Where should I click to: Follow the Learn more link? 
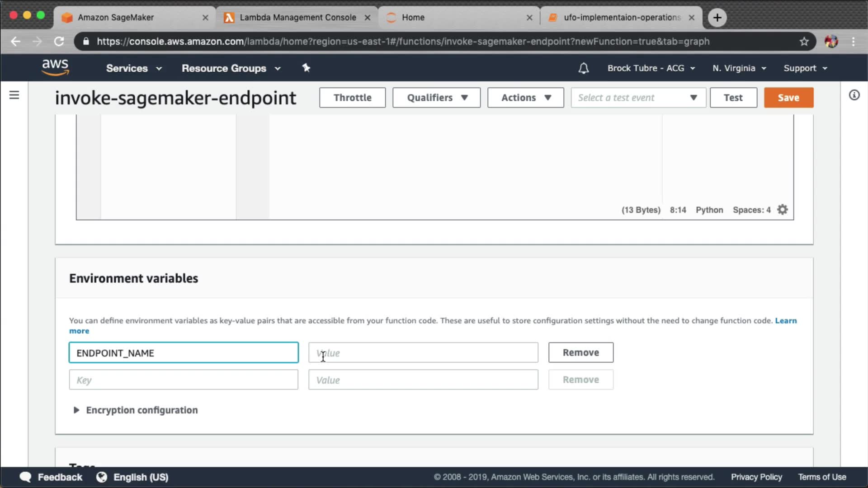click(786, 320)
